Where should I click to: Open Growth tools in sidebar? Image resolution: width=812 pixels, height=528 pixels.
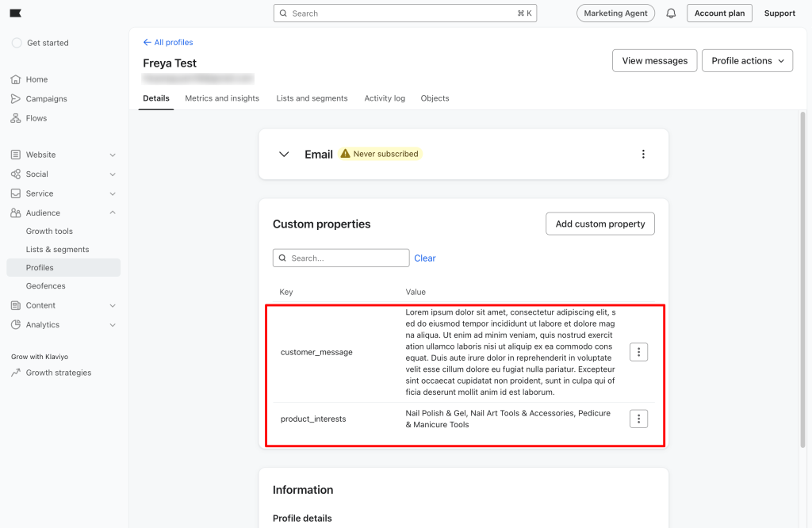pos(49,231)
